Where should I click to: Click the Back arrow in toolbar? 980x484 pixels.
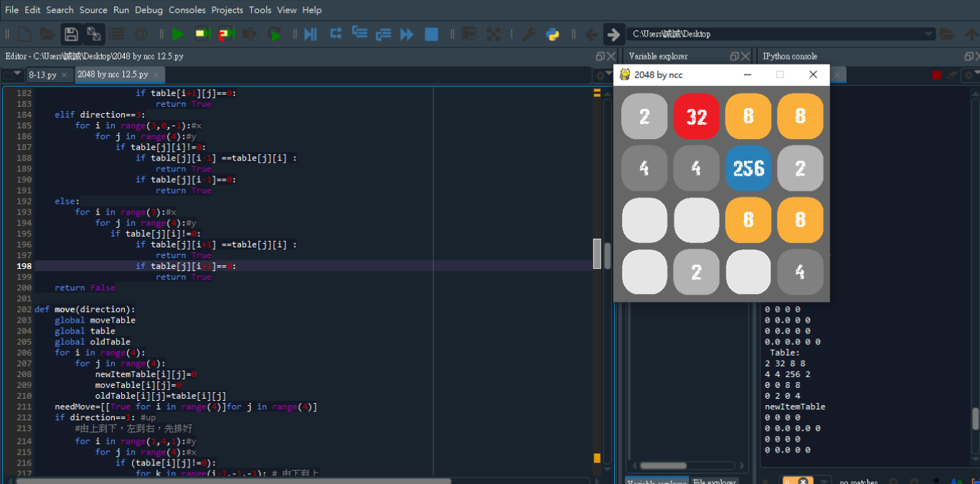click(591, 34)
